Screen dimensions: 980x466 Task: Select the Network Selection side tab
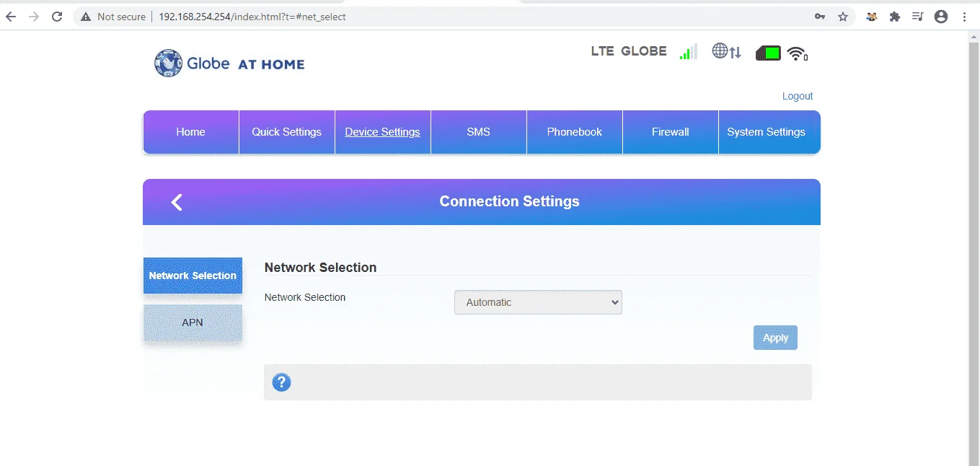tap(193, 276)
